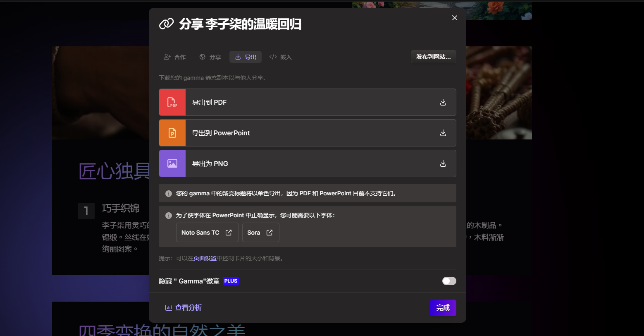Viewport: 644px width, 336px height.
Task: Click the 完成 button
Action: pos(443,307)
